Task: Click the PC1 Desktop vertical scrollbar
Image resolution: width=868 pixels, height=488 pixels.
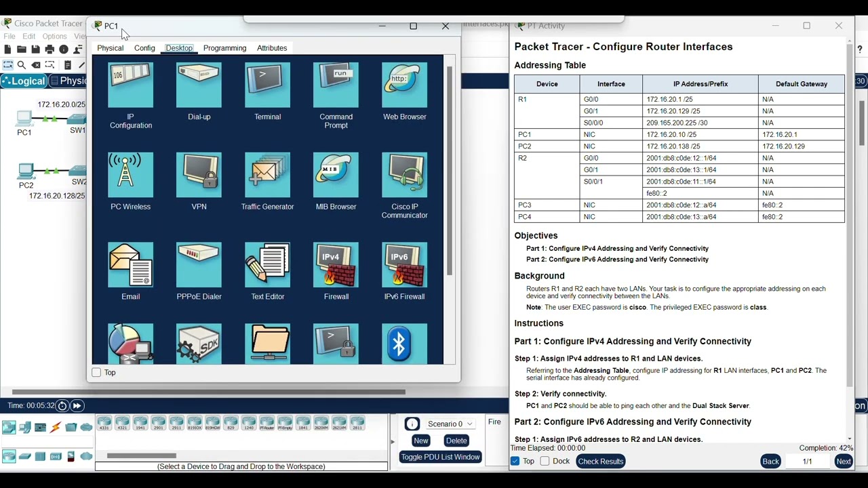Action: point(449,171)
